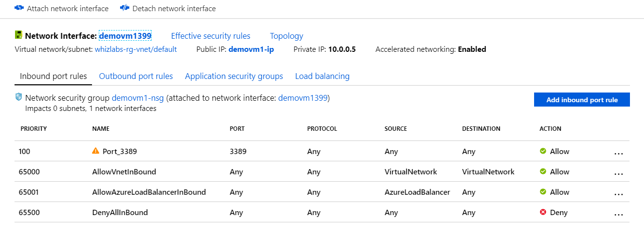Viewport: 644px width, 233px height.
Task: Click VirtualNetwork in the SOURCE column
Action: (x=411, y=171)
